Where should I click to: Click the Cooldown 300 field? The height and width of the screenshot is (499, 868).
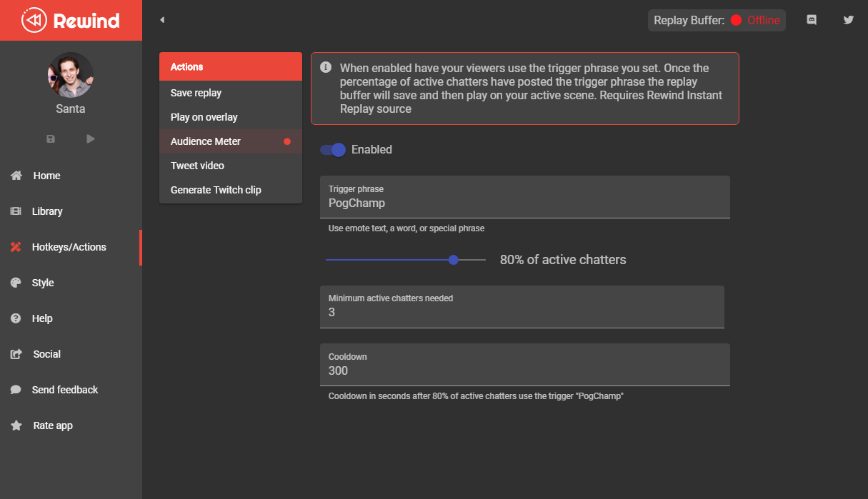tap(525, 365)
